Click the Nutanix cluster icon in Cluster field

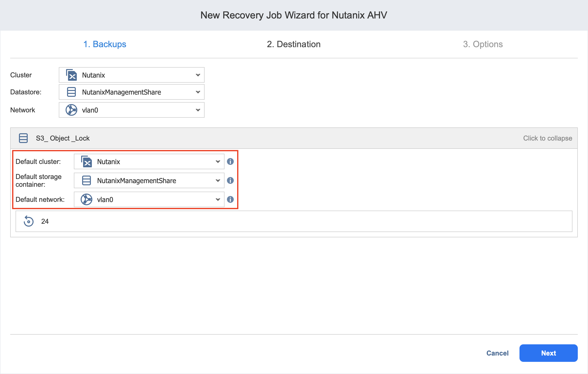pyautogui.click(x=71, y=75)
